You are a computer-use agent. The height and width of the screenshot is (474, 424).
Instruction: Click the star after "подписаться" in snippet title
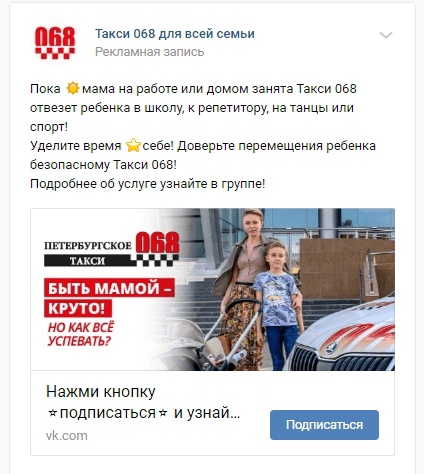pos(163,414)
